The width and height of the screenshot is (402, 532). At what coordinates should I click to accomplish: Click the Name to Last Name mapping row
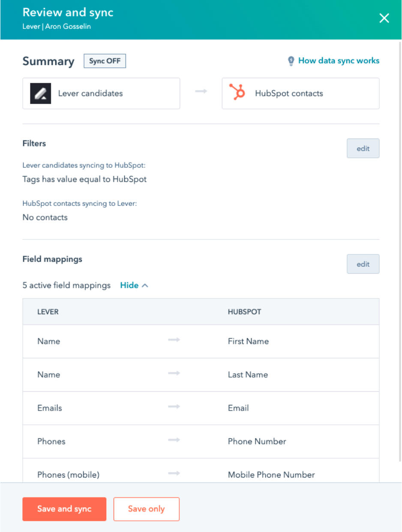pyautogui.click(x=201, y=373)
